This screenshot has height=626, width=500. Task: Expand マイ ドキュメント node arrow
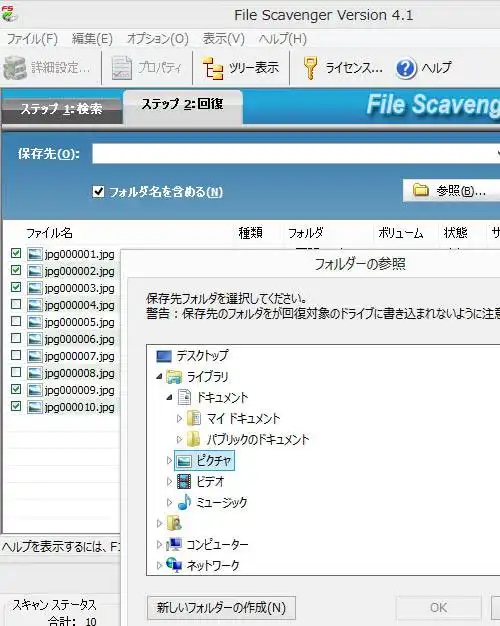click(x=179, y=418)
